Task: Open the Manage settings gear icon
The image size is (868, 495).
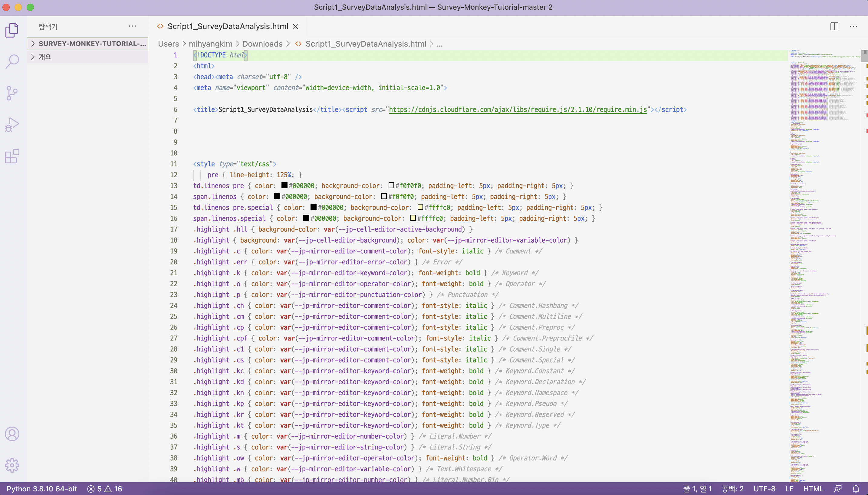Action: point(12,465)
